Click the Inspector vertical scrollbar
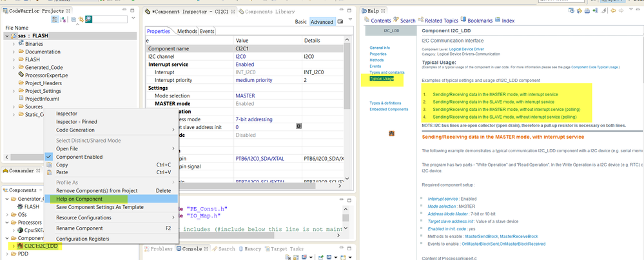This screenshot has width=644, height=260. (x=348, y=76)
